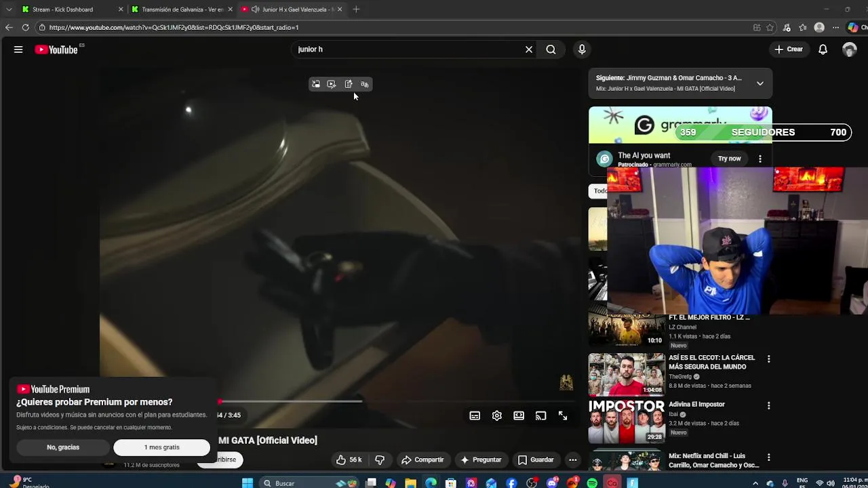The width and height of the screenshot is (868, 488).
Task: Open the Windows Start menu
Action: pyautogui.click(x=248, y=483)
